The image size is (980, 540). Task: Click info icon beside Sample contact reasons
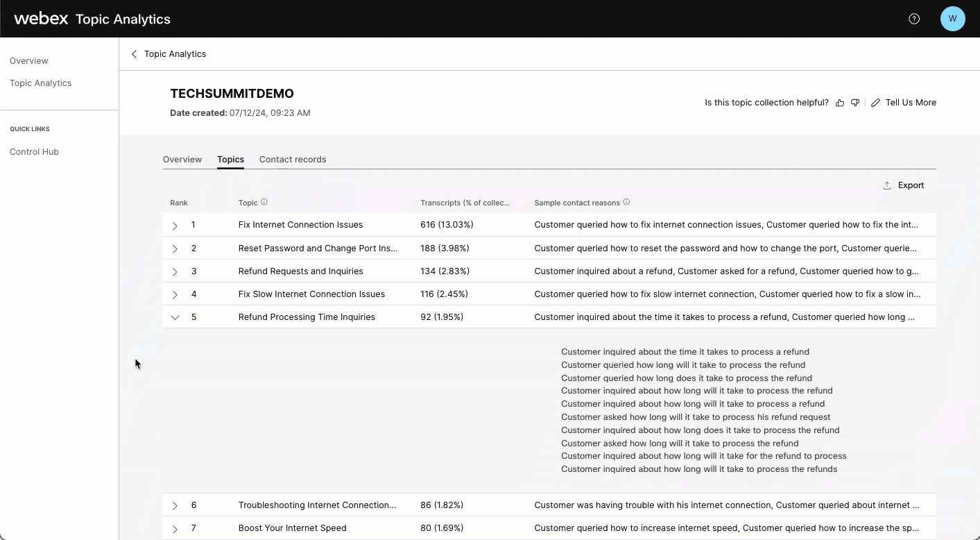tap(626, 202)
